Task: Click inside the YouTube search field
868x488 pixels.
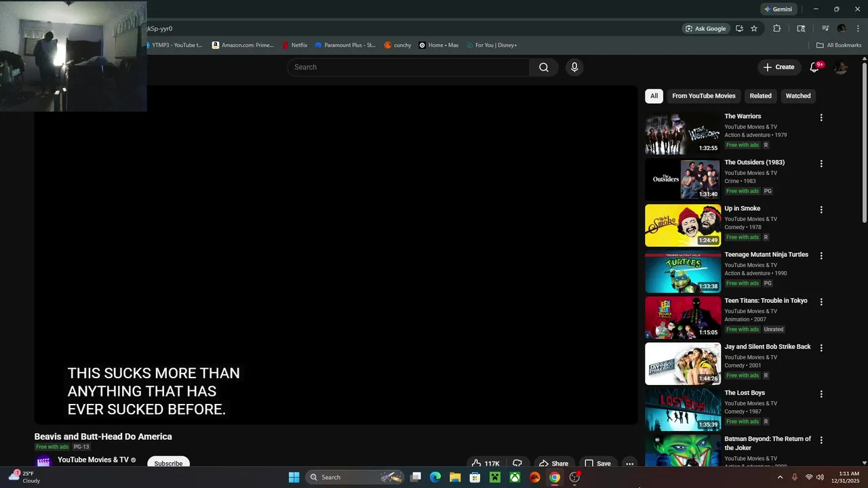Action: [x=409, y=67]
